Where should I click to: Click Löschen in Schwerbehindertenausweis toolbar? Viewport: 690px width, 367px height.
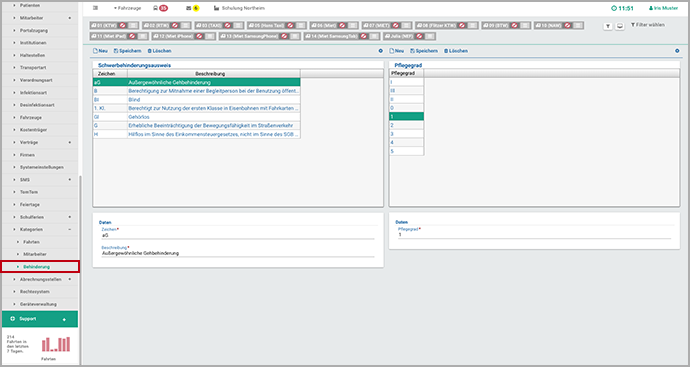[159, 51]
